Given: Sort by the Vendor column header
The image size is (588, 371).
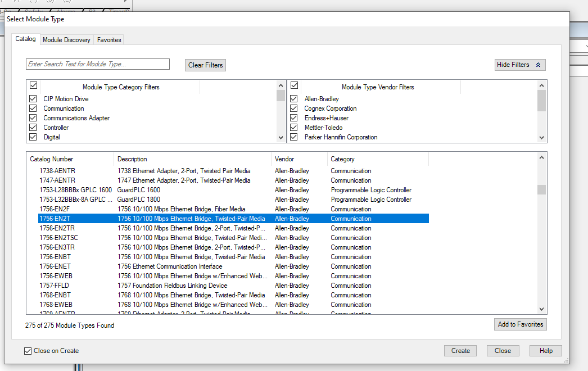Looking at the screenshot, I should click(299, 159).
